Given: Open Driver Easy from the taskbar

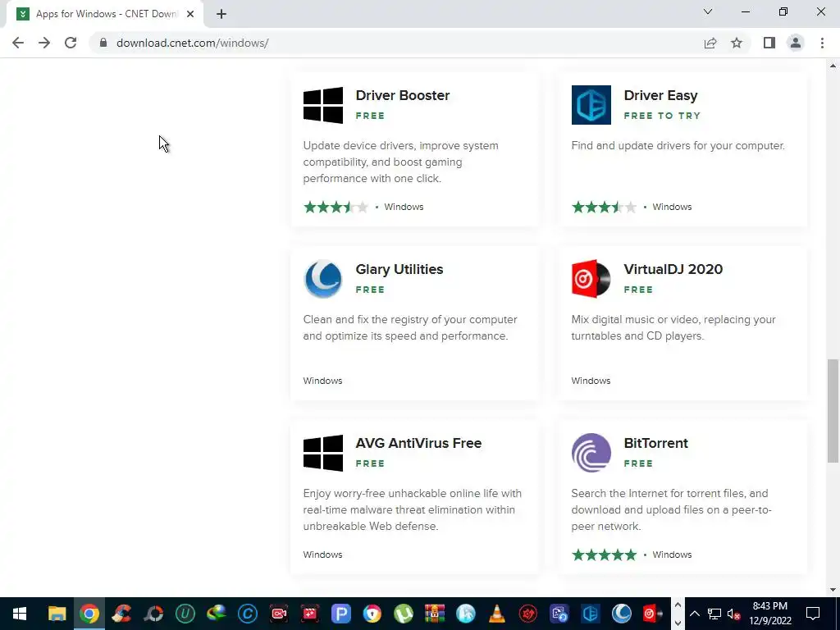Looking at the screenshot, I should [x=591, y=614].
